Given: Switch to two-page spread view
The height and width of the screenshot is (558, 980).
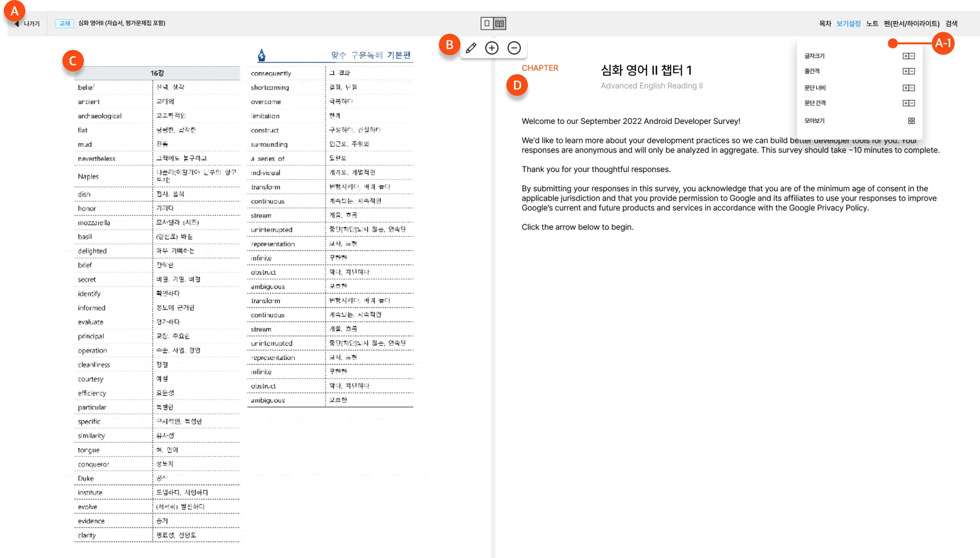Looking at the screenshot, I should [x=500, y=23].
